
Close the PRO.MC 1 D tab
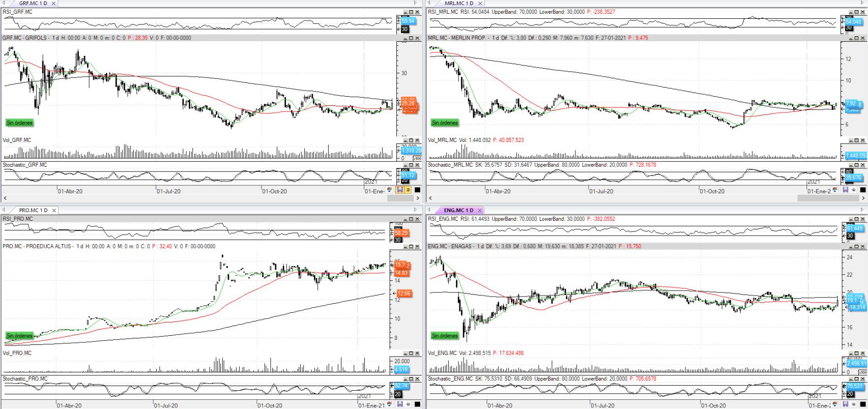(54, 210)
